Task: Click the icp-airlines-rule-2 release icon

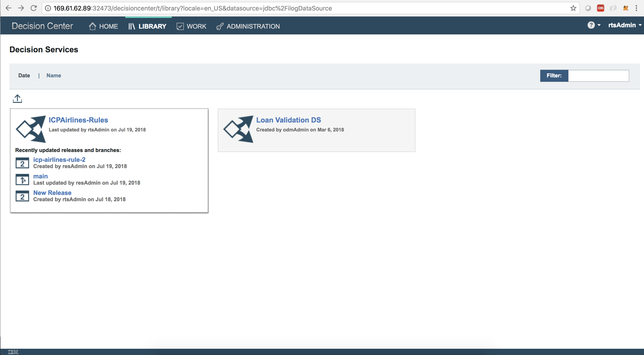Action: (x=22, y=163)
